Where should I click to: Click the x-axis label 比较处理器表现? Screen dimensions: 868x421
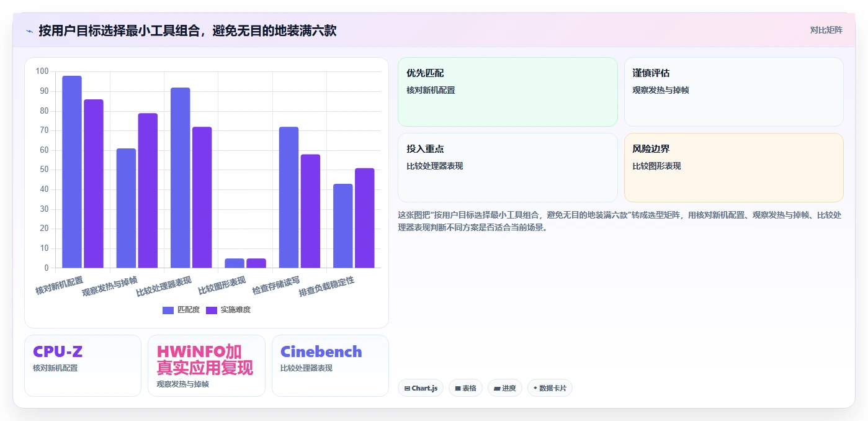point(164,286)
